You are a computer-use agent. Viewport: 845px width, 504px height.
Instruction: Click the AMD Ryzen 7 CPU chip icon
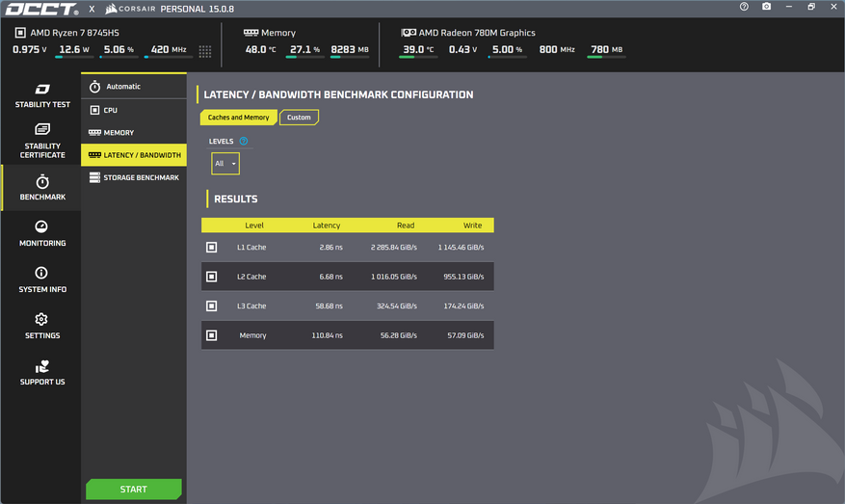pos(20,33)
